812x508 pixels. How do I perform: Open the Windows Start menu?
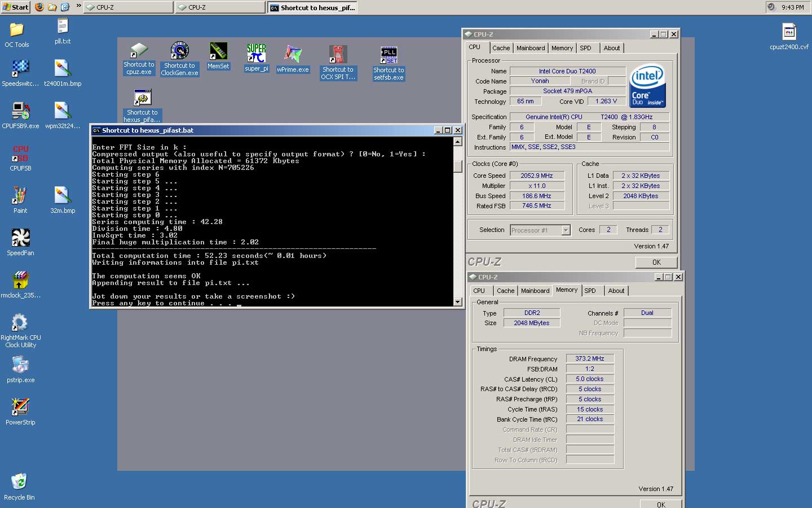point(16,7)
